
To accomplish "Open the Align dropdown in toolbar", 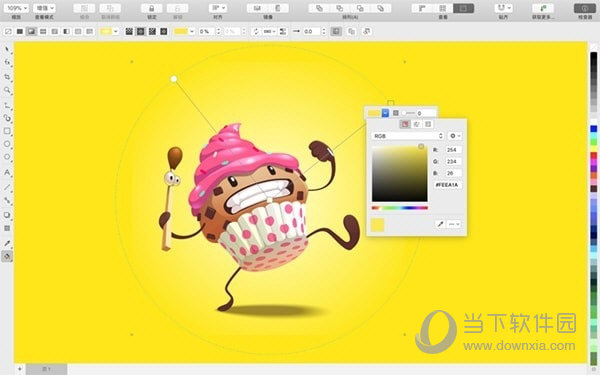I will coord(218,8).
